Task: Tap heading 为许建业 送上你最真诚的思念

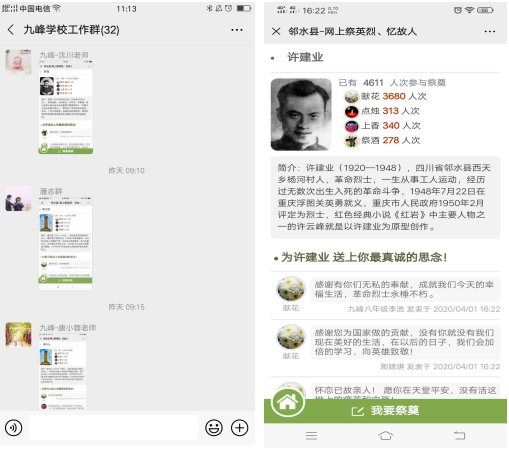Action: point(364,257)
